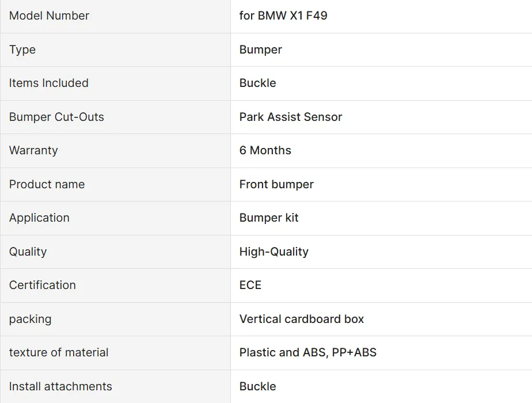The width and height of the screenshot is (532, 403).
Task: Click the "ECE" certification value
Action: (x=250, y=285)
